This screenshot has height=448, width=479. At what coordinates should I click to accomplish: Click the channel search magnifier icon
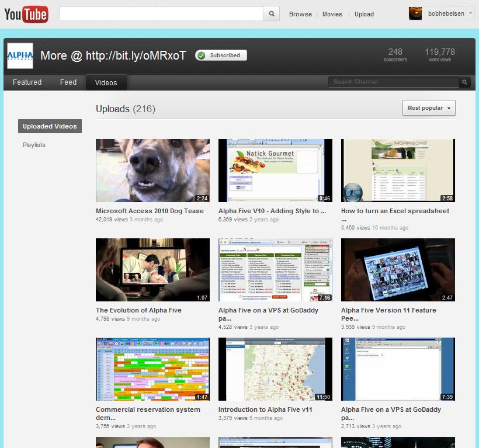(x=465, y=82)
